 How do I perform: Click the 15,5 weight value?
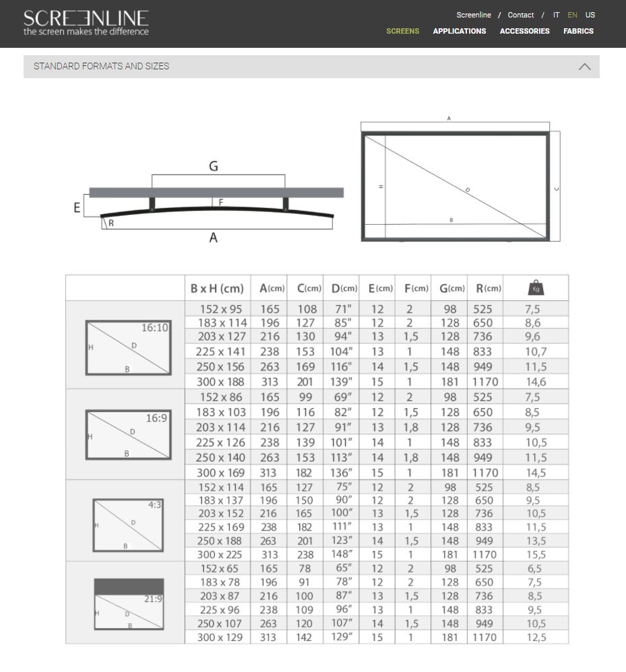(x=536, y=555)
